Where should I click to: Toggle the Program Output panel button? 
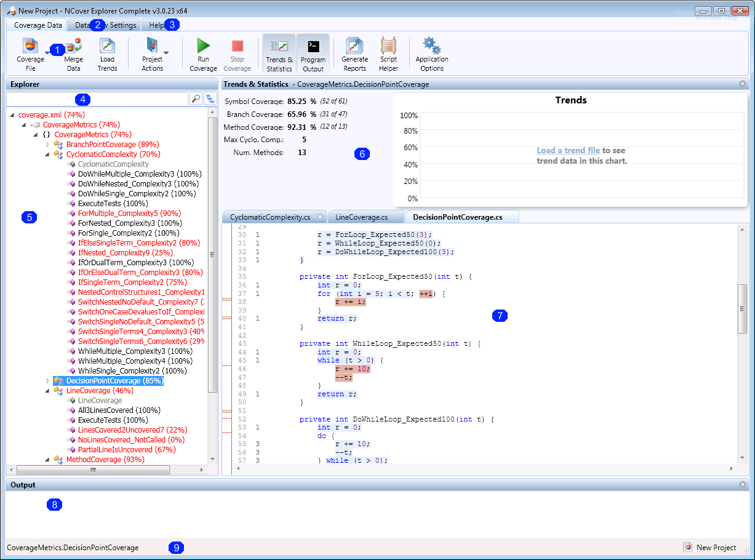pyautogui.click(x=313, y=54)
